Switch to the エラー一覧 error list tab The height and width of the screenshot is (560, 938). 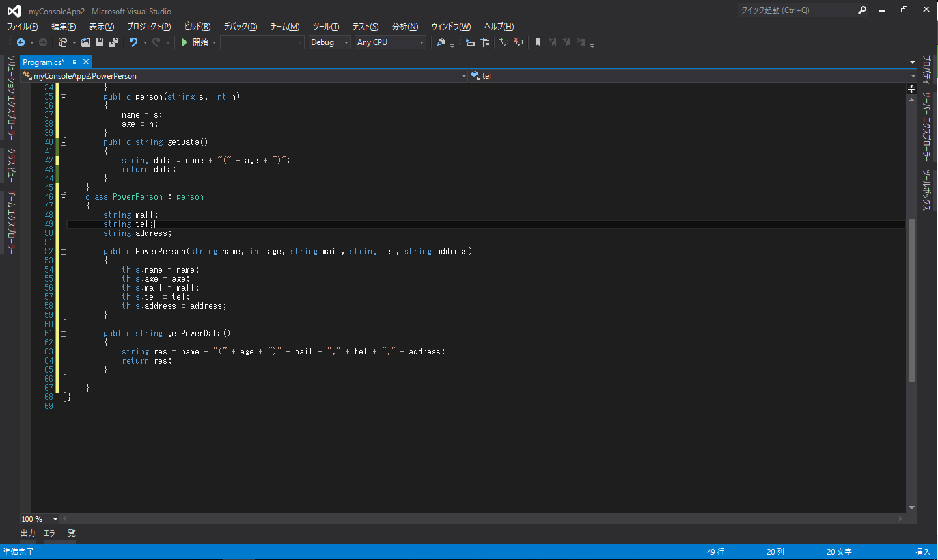tap(59, 533)
